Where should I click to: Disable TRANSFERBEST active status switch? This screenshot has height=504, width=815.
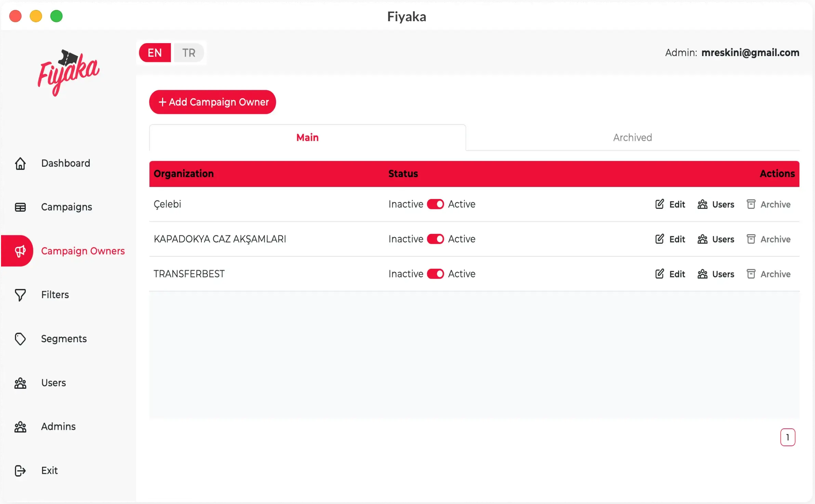[x=435, y=274]
